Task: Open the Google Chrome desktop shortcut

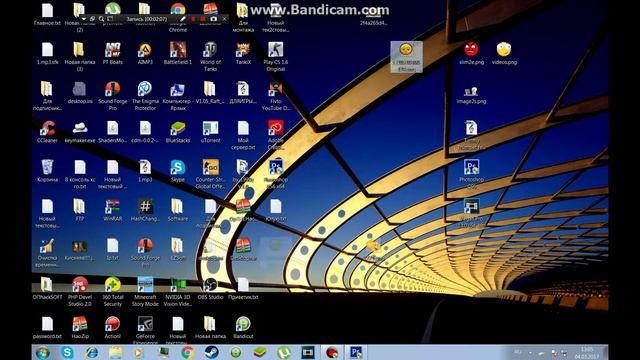Action: [x=178, y=16]
